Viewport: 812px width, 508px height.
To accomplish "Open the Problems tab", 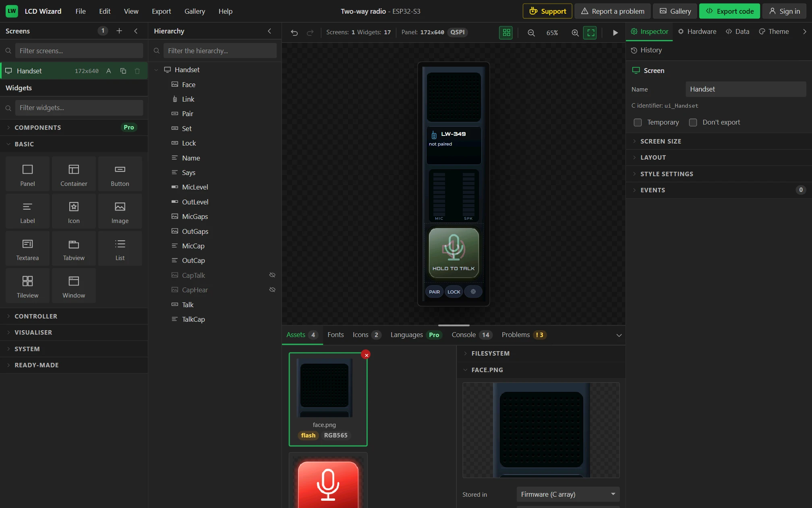I will (x=524, y=335).
